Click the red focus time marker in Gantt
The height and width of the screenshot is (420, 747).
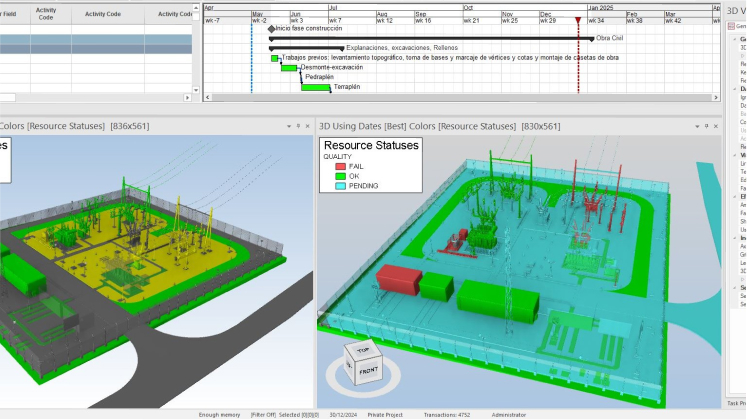tap(578, 20)
